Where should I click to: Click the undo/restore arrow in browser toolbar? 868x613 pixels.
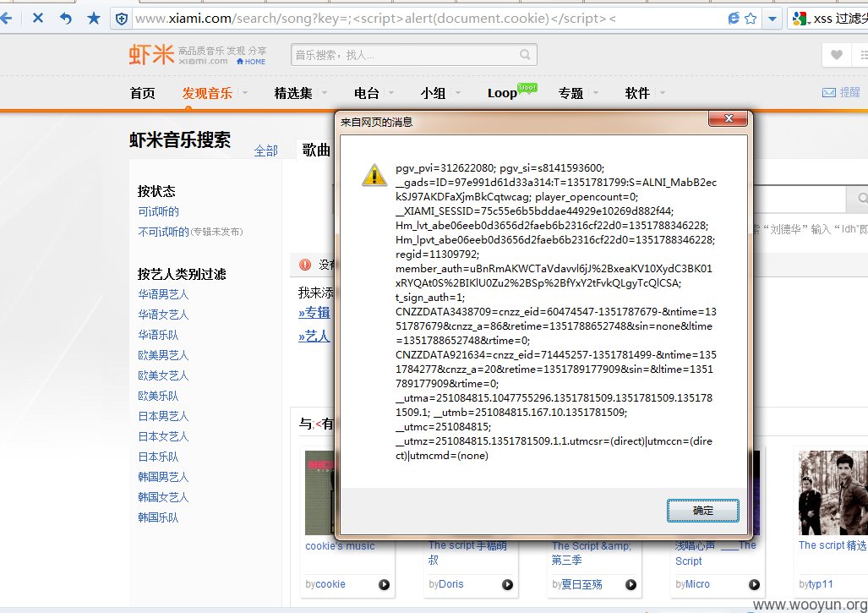[65, 19]
